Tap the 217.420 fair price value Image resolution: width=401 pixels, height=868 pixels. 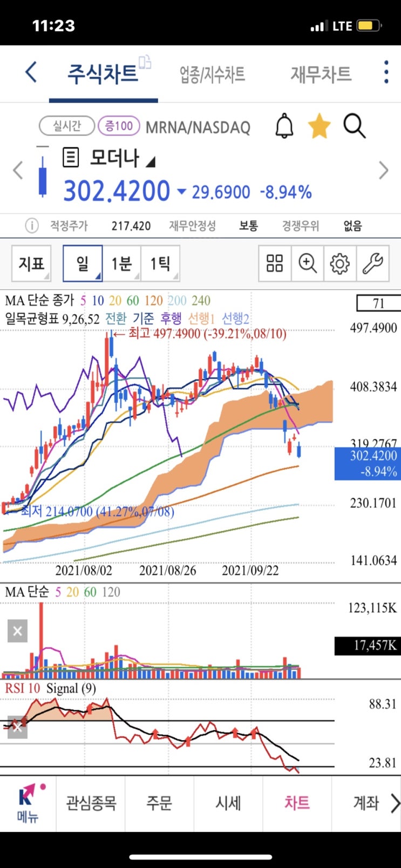click(x=131, y=226)
